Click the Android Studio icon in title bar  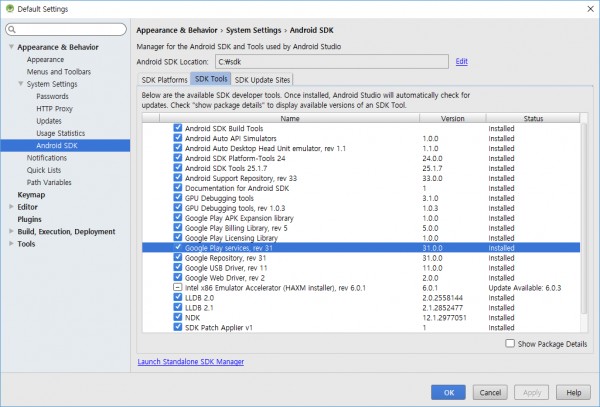click(10, 8)
